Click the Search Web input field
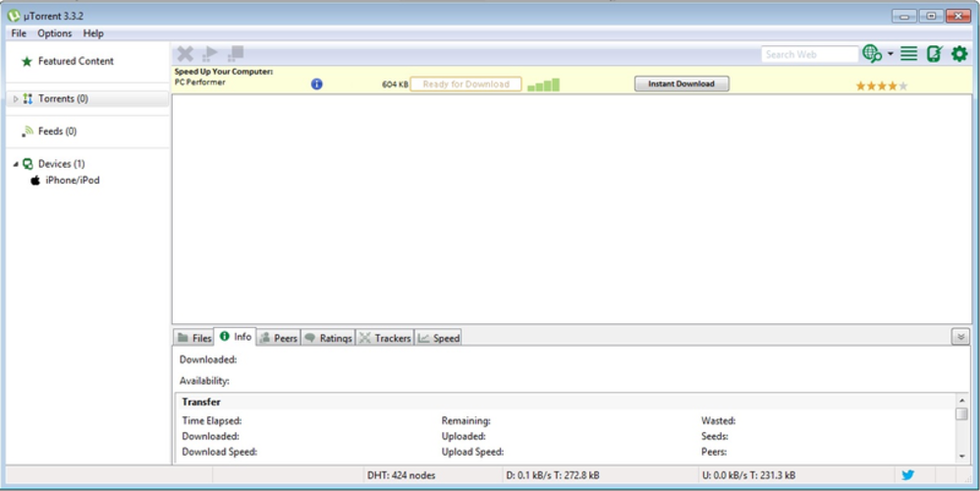The image size is (980, 491). click(x=809, y=54)
